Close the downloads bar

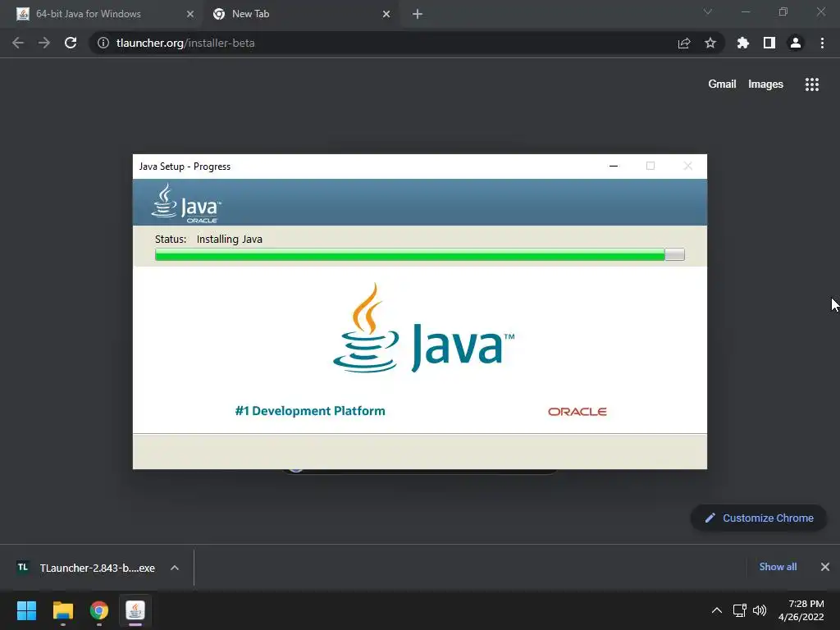pyautogui.click(x=825, y=567)
